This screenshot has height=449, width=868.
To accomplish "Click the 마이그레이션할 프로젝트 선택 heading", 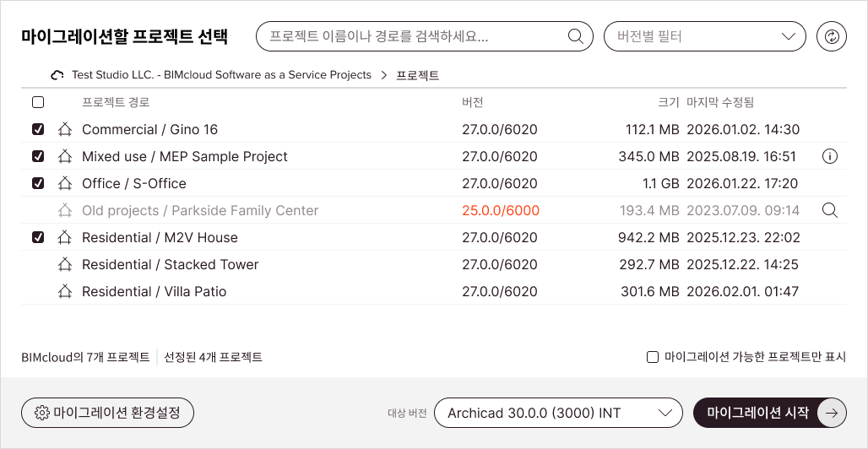I will click(x=125, y=36).
